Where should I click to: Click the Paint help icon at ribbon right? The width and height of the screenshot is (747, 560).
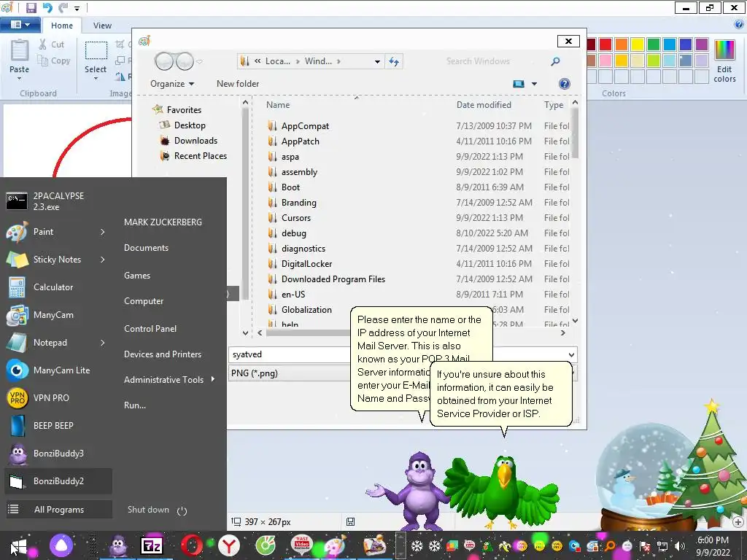740,25
